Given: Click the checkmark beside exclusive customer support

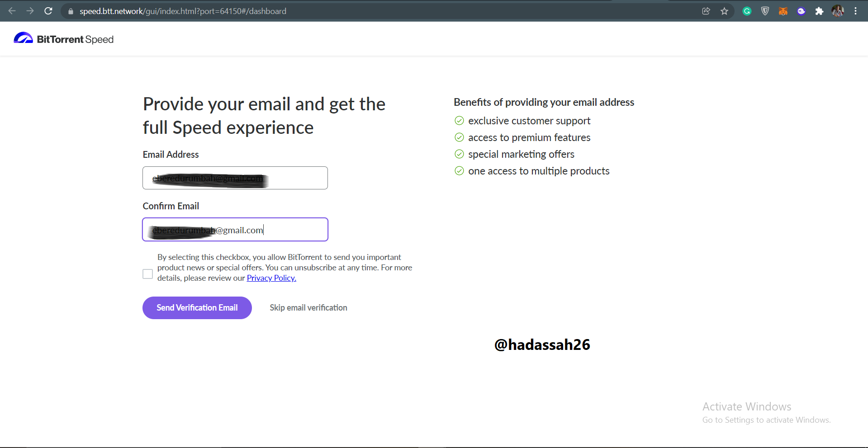Looking at the screenshot, I should (459, 121).
